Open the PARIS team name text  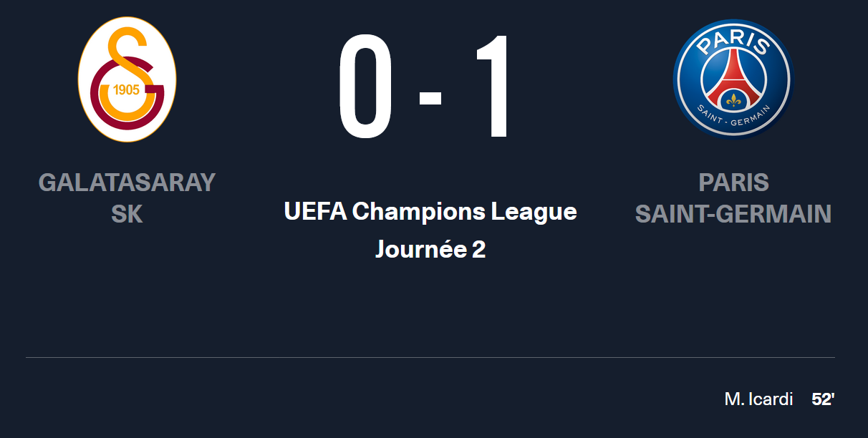[733, 182]
